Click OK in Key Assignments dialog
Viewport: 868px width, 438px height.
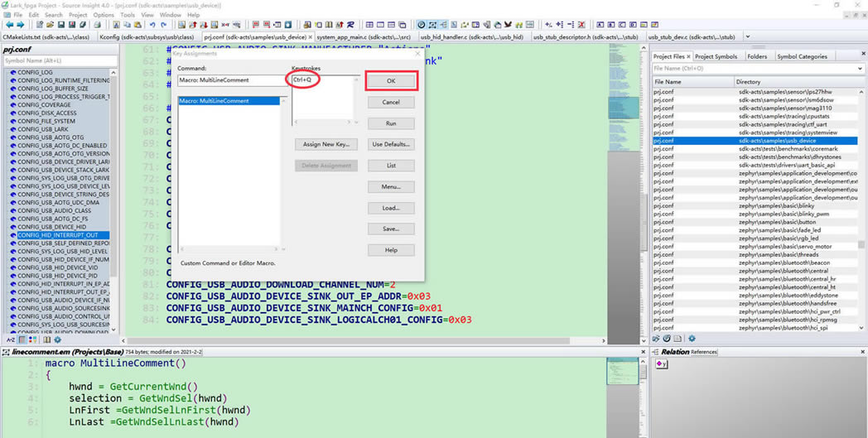[391, 81]
